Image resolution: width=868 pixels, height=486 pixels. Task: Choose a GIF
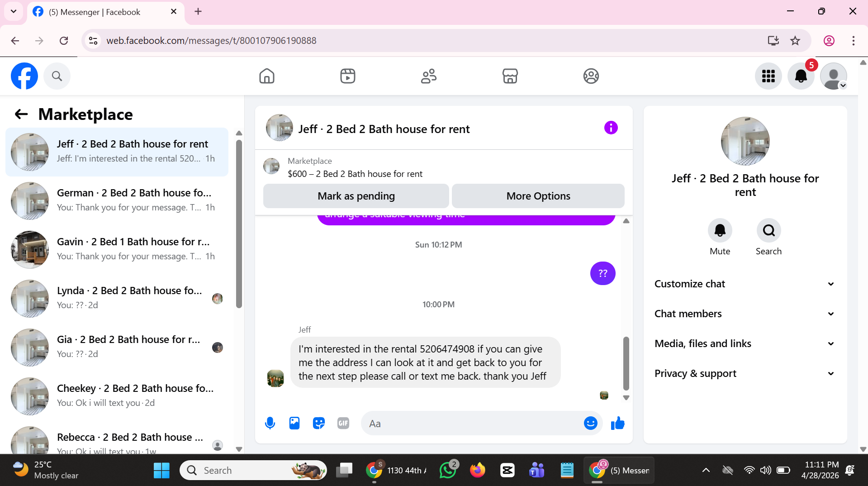tap(343, 424)
